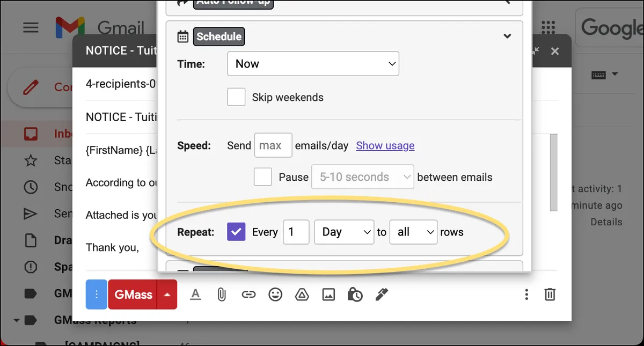Viewport: 644px width, 346px height.
Task: Close the compose window with X
Action: tap(555, 51)
